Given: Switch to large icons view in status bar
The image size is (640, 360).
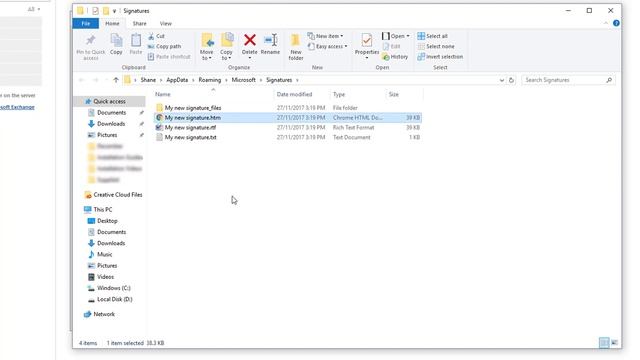Looking at the screenshot, I should [614, 342].
